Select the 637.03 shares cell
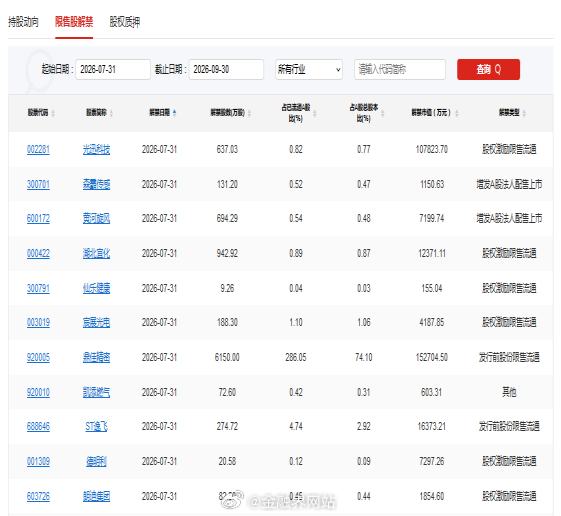 click(227, 150)
